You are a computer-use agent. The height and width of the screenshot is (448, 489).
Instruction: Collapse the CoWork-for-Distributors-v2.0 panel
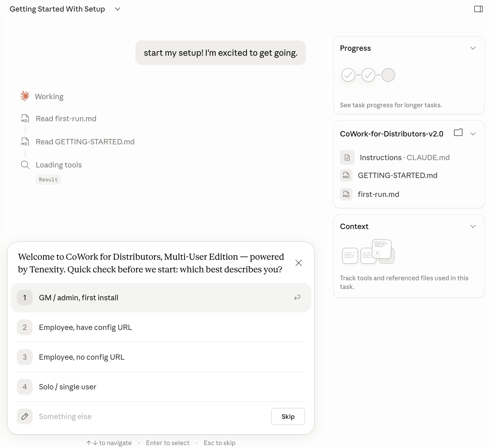coord(473,134)
